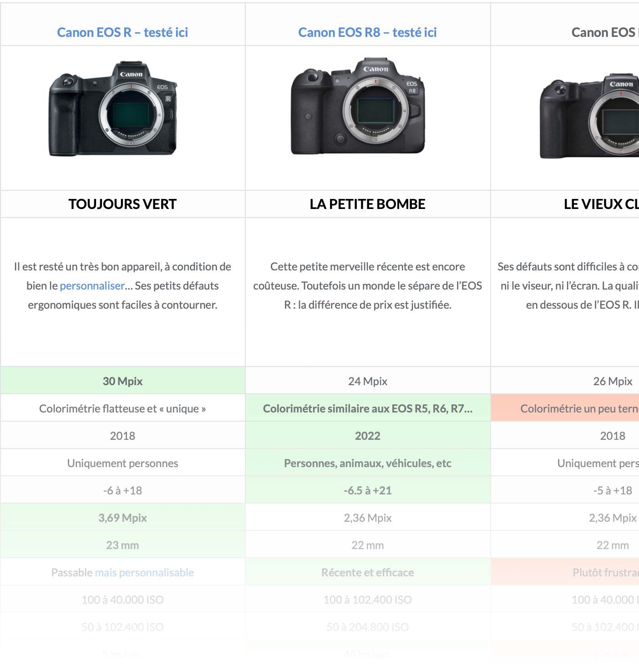Click the third Canon camera image
Screen dimensions: 639x672
(x=589, y=116)
